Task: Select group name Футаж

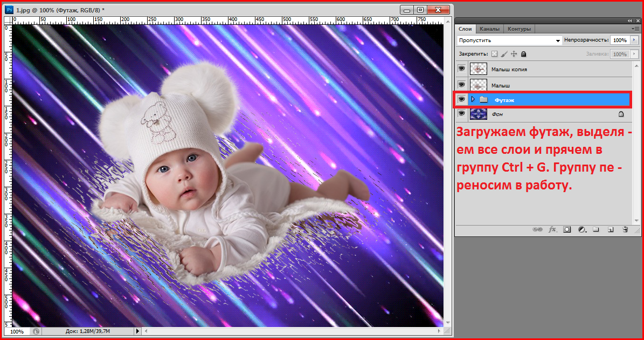Action: [x=504, y=100]
